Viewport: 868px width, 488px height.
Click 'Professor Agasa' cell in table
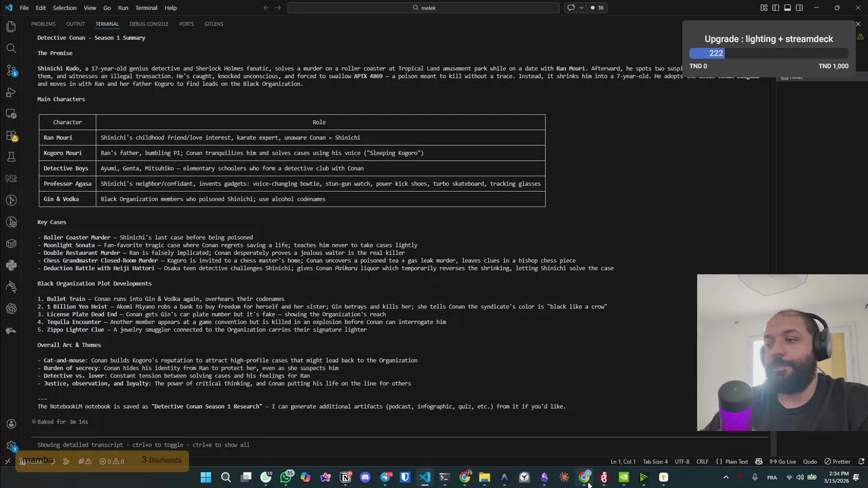[67, 184]
